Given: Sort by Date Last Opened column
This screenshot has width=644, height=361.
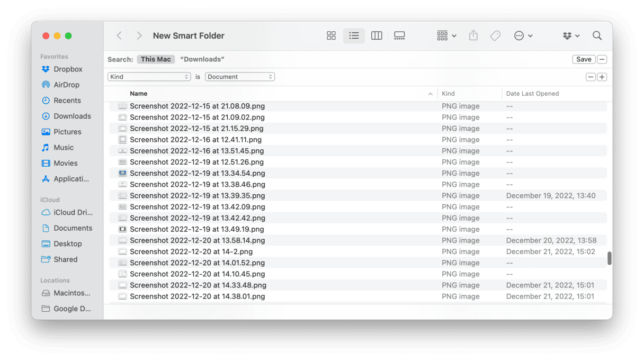Looking at the screenshot, I should pos(532,94).
